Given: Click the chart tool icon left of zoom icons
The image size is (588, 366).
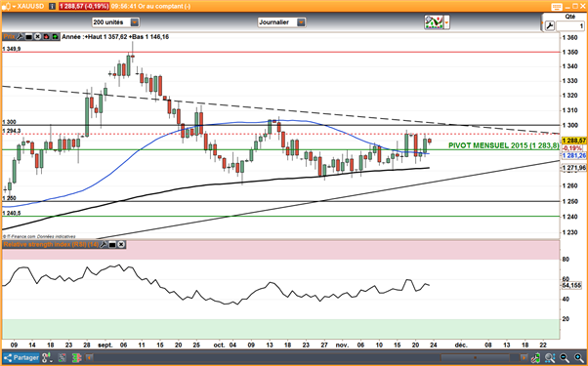Looking at the screenshot, I should coord(535,358).
